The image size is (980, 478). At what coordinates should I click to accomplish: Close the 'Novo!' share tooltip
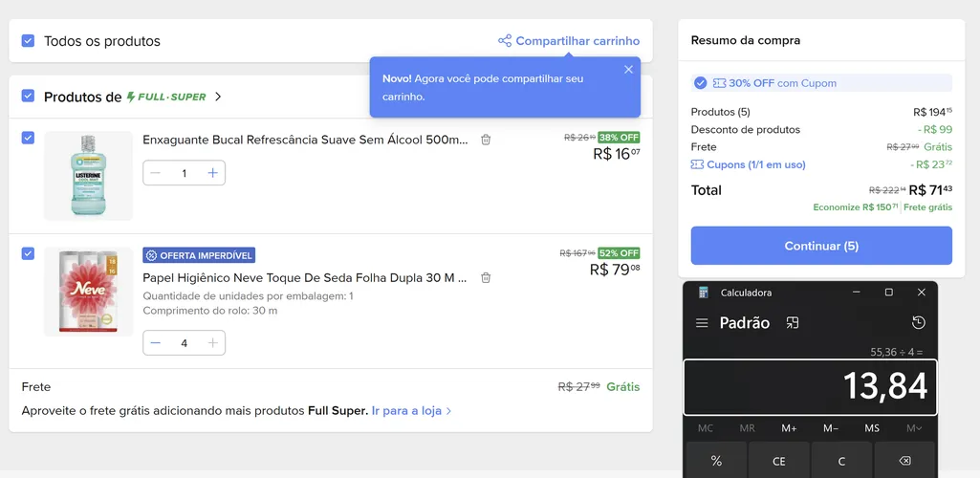pos(628,70)
